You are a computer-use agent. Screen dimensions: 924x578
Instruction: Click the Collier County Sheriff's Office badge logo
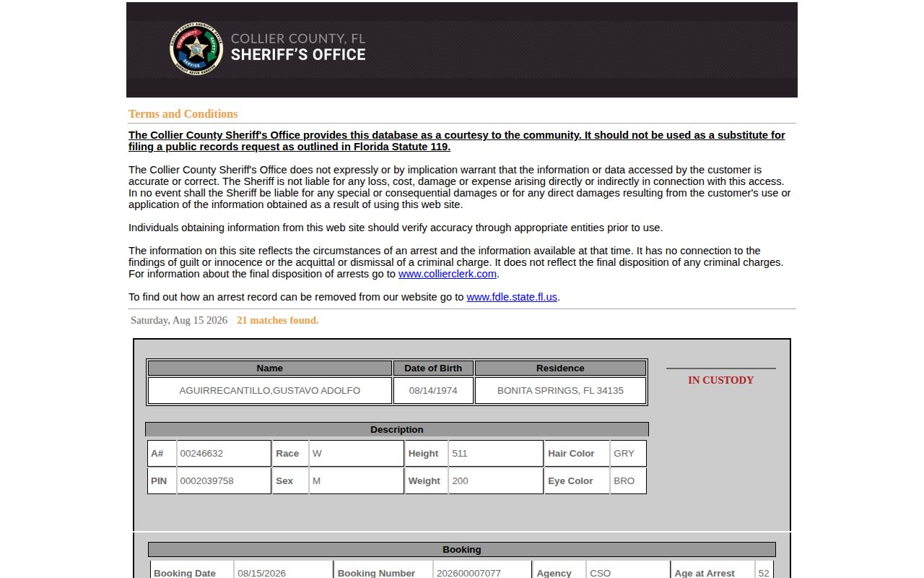(196, 48)
